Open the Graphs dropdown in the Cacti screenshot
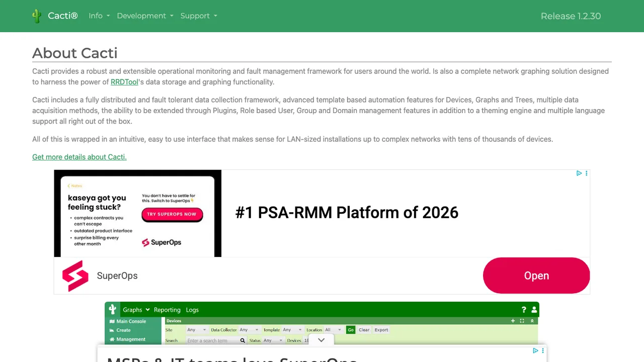Viewport: 644px width, 362px height. click(136, 310)
